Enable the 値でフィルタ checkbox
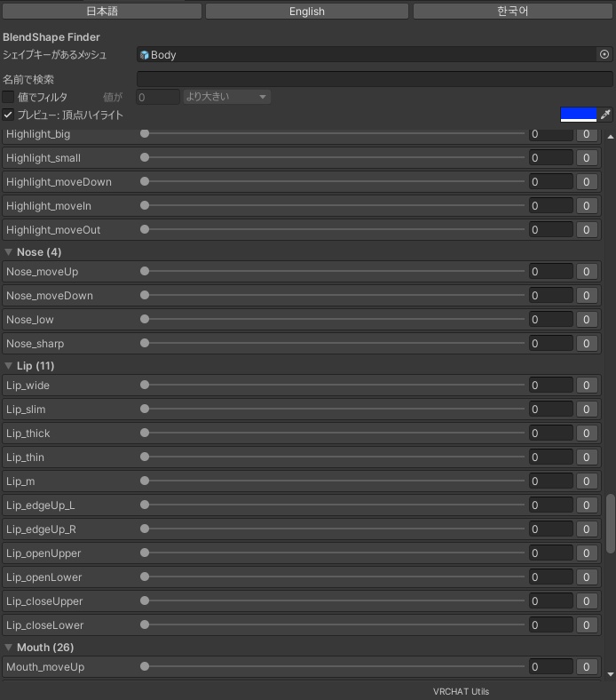This screenshot has width=616, height=700. [x=8, y=97]
